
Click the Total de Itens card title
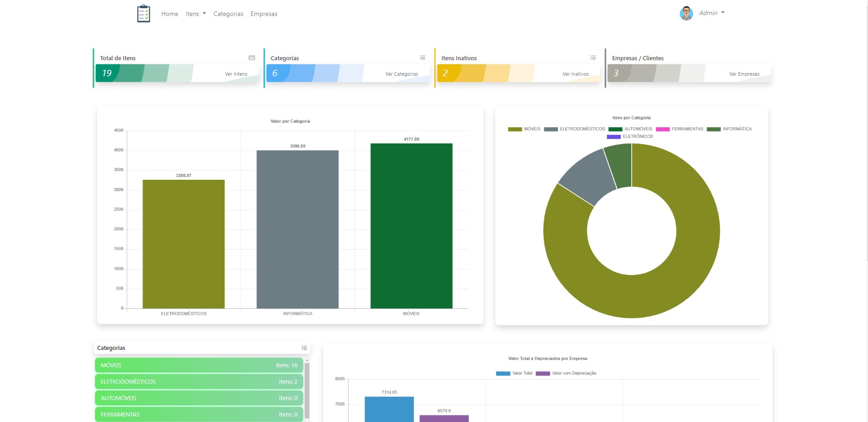tap(118, 58)
